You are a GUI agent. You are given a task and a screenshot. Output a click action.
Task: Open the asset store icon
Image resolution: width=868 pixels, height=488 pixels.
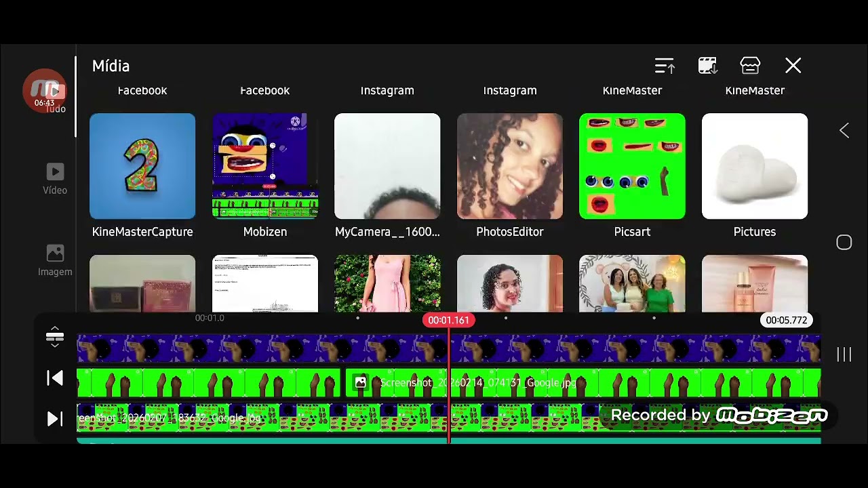(750, 66)
